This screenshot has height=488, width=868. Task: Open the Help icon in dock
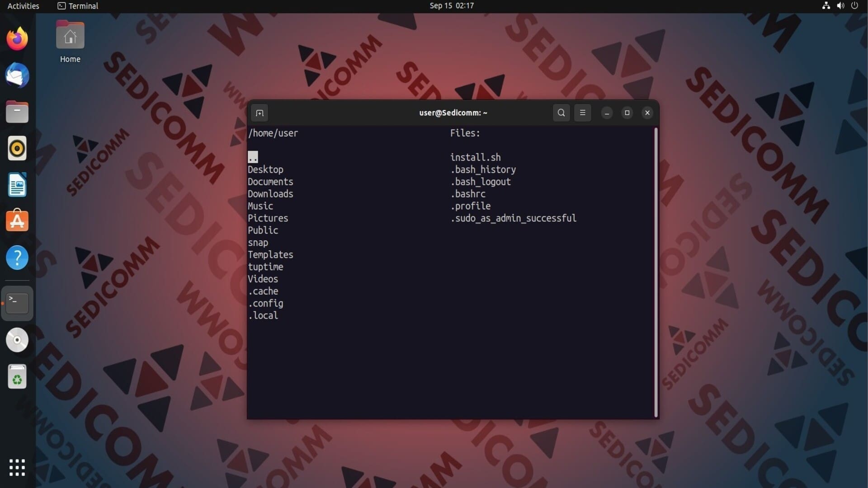click(x=17, y=258)
